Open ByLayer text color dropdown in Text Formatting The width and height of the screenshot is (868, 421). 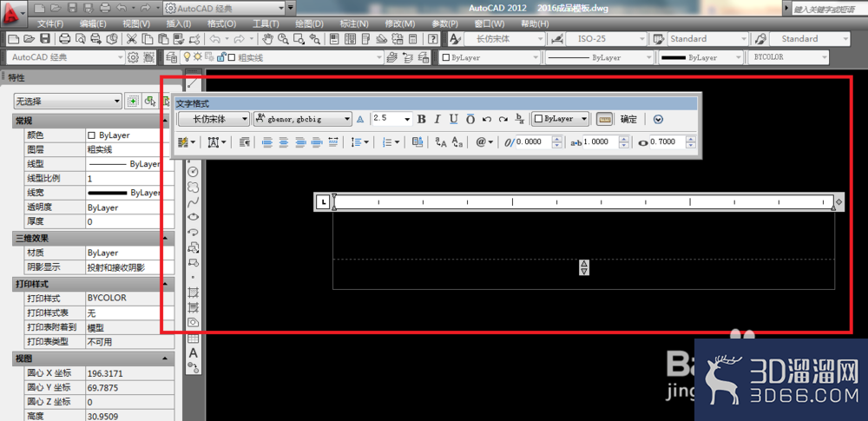[x=560, y=119]
